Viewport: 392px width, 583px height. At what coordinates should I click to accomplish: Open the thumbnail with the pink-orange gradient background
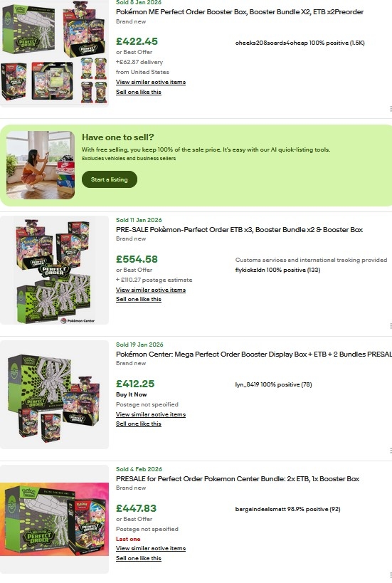click(54, 519)
